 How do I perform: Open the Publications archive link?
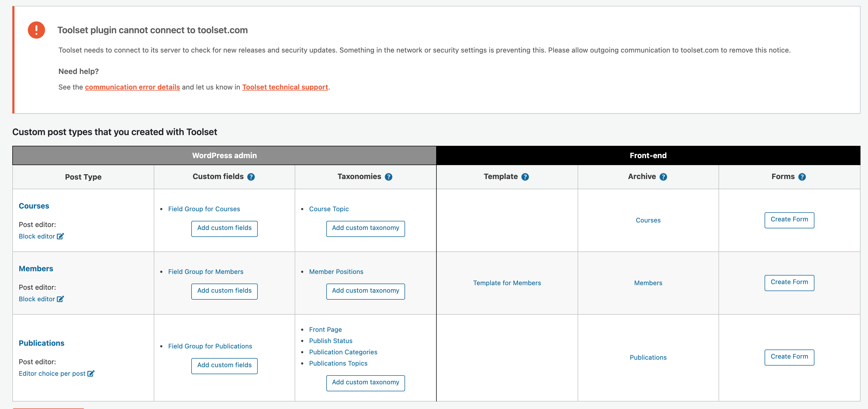[648, 358]
